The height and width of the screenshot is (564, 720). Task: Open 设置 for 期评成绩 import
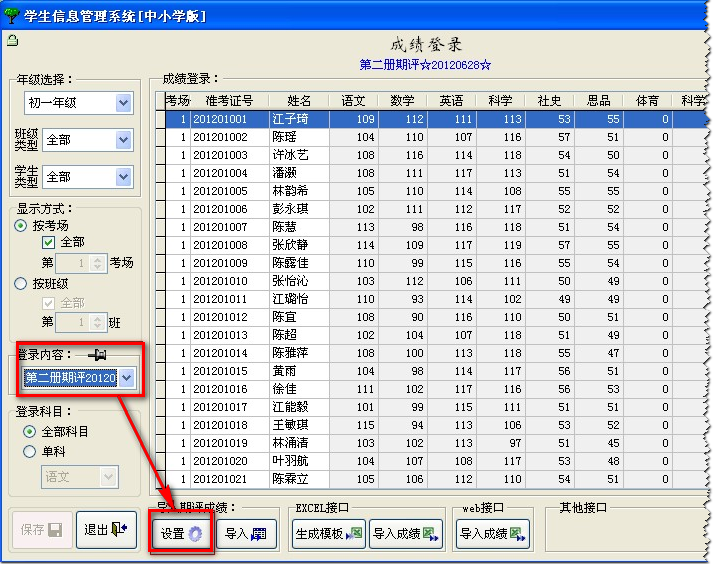click(181, 534)
